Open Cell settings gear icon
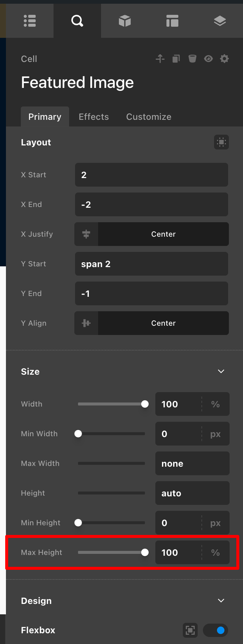243x644 pixels. point(224,59)
